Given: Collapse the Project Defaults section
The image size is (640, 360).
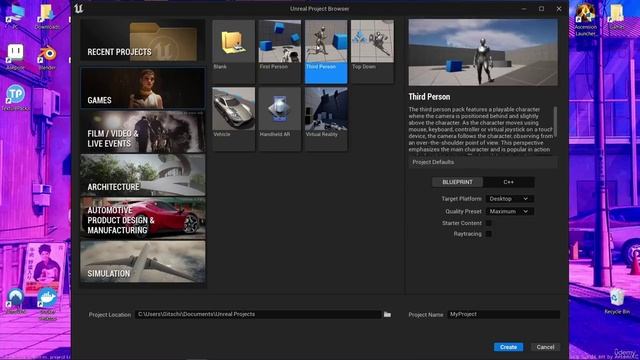Looking at the screenshot, I should coord(483,162).
